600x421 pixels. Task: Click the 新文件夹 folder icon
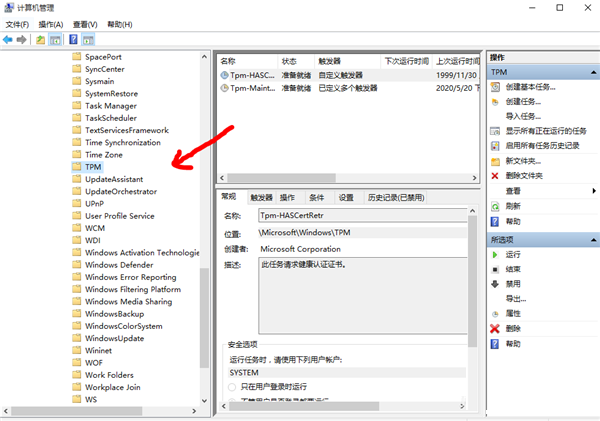tap(495, 161)
